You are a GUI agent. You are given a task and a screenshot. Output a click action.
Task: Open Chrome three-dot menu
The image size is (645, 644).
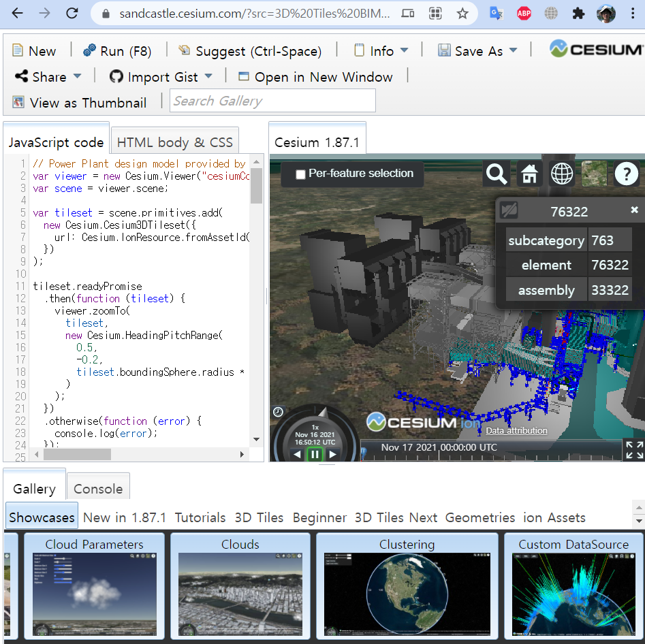pyautogui.click(x=633, y=14)
